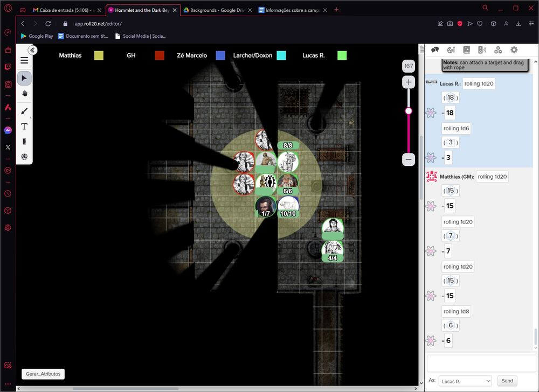Image resolution: width=539 pixels, height=392 pixels.
Task: Open GX Control in Opera sidebar
Action: pos(8,33)
